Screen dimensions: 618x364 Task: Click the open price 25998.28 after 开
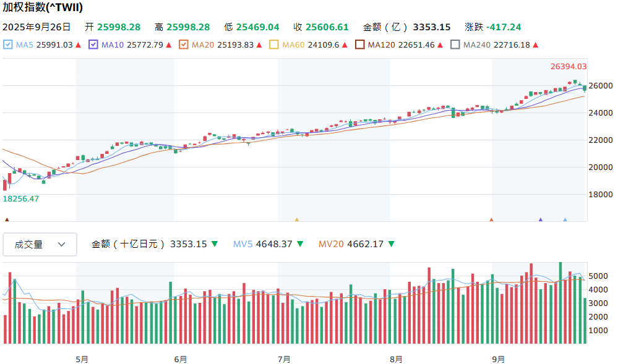(x=119, y=27)
